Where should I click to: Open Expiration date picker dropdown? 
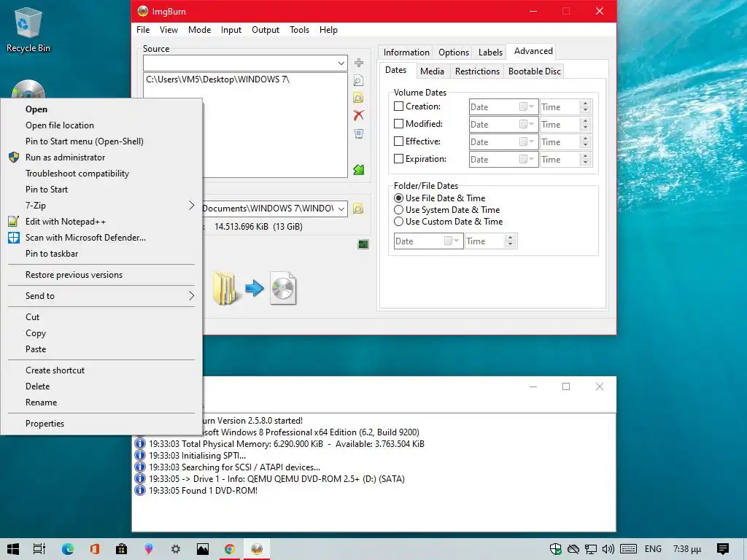point(527,160)
